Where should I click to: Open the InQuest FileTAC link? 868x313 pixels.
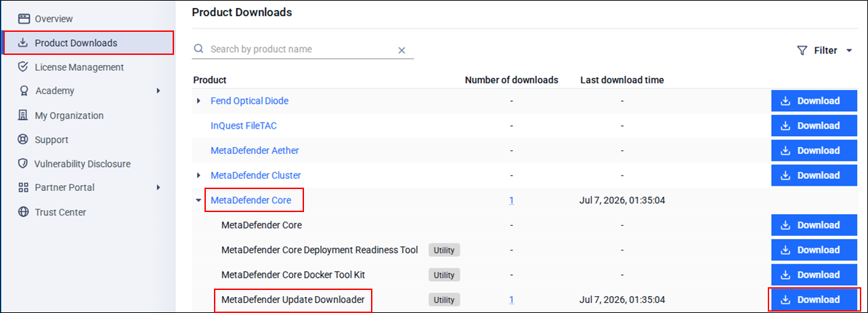tap(244, 126)
